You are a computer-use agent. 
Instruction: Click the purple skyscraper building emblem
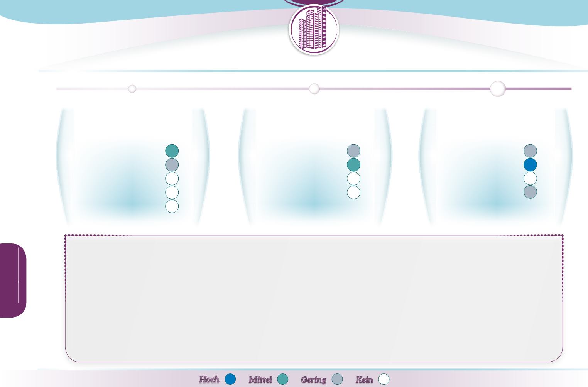click(x=314, y=30)
